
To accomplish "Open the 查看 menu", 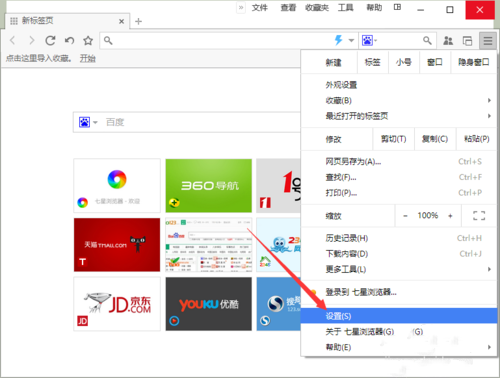I will (x=288, y=8).
